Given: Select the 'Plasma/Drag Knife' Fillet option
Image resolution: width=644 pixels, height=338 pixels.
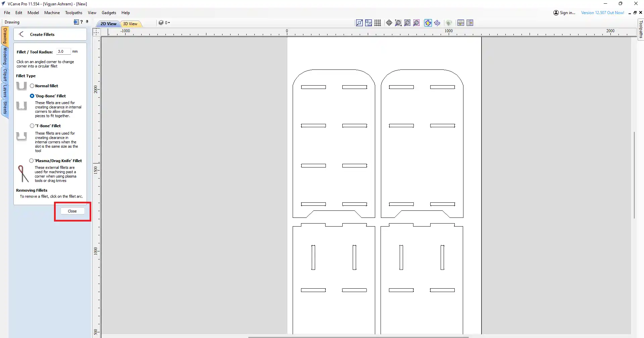Looking at the screenshot, I should click(32, 161).
